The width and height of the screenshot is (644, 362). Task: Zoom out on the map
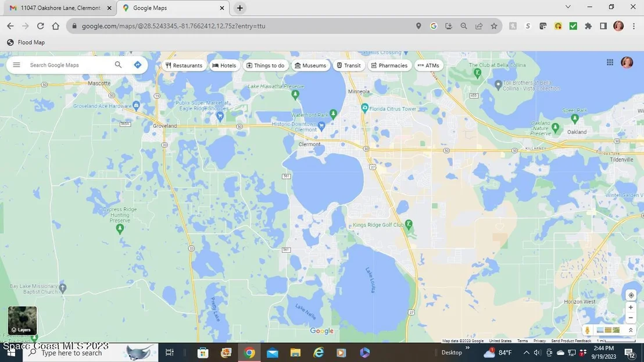[631, 318]
